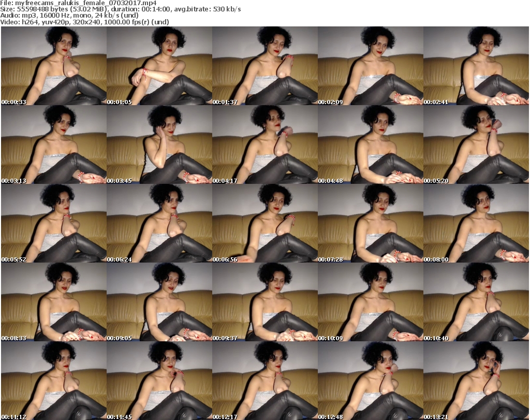The width and height of the screenshot is (530, 420).
Task: Choose the frame labeled 00:09:37
Action: point(264,302)
